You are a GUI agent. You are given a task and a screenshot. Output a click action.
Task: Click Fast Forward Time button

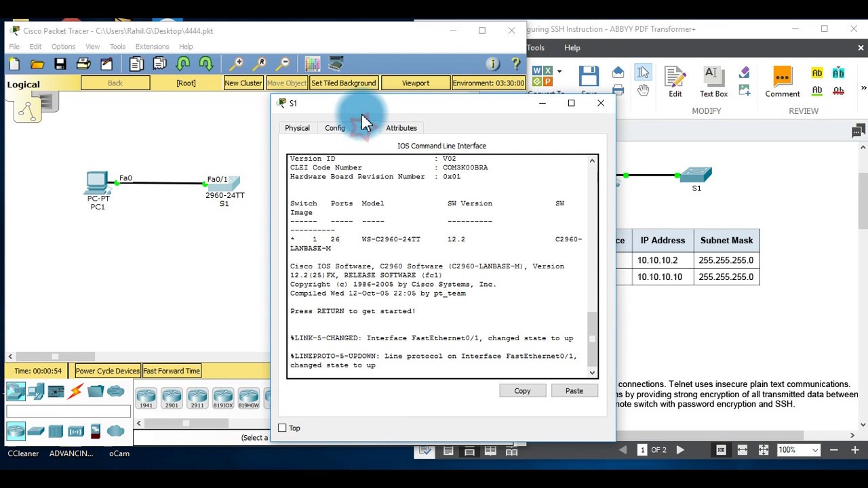[172, 371]
